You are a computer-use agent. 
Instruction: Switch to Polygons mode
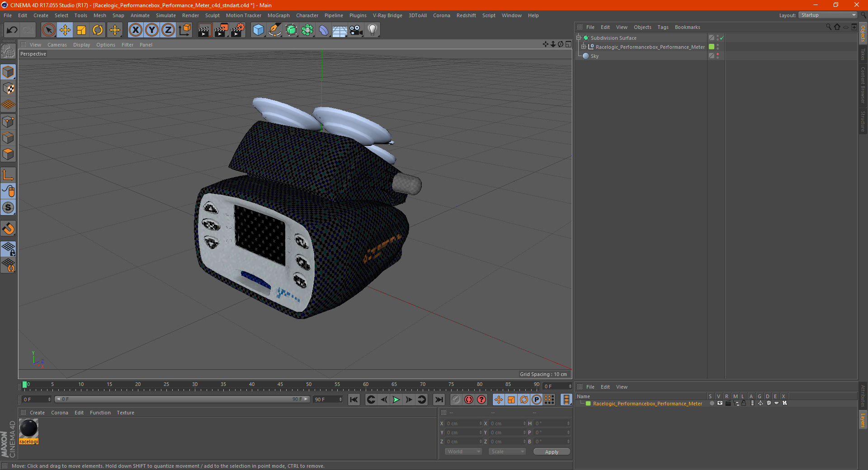tap(8, 154)
